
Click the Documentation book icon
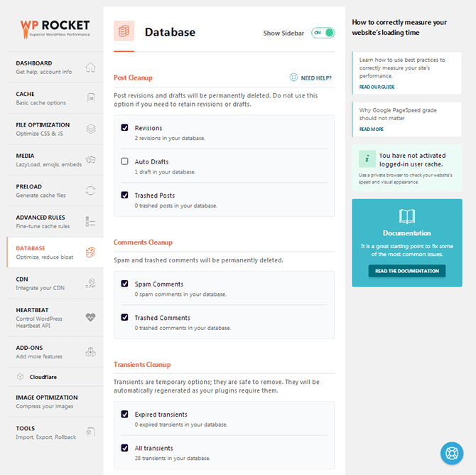pos(407,216)
